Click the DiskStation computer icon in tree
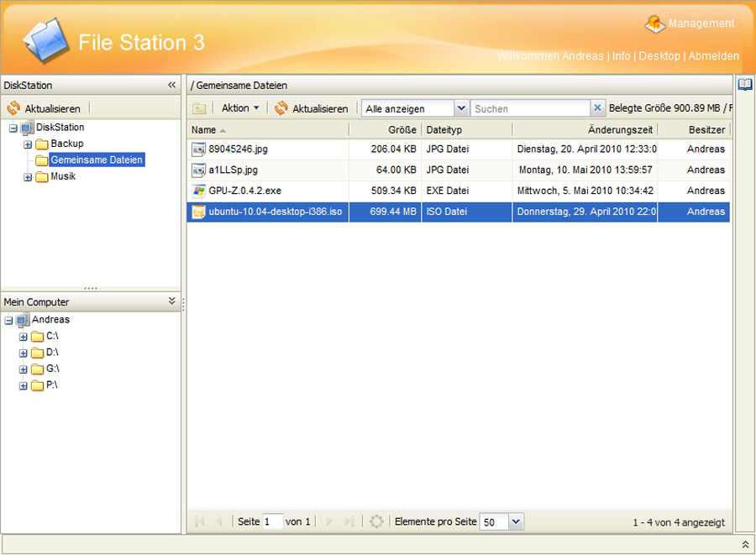Screen dimensions: 756x555 pyautogui.click(x=27, y=128)
